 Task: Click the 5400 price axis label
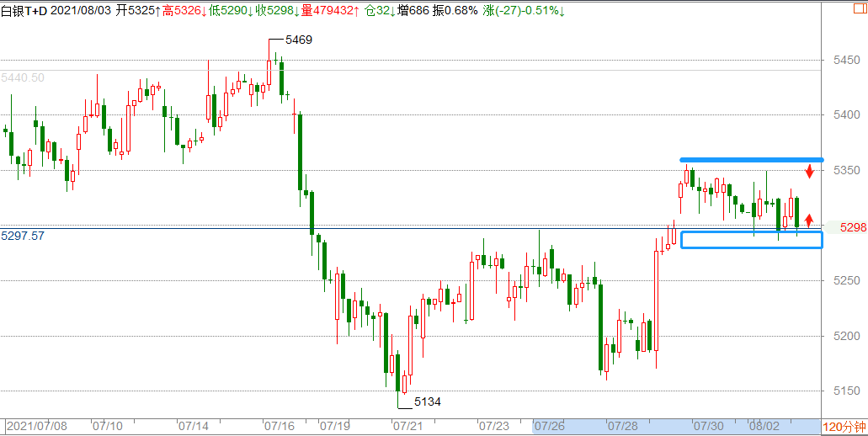(x=845, y=115)
